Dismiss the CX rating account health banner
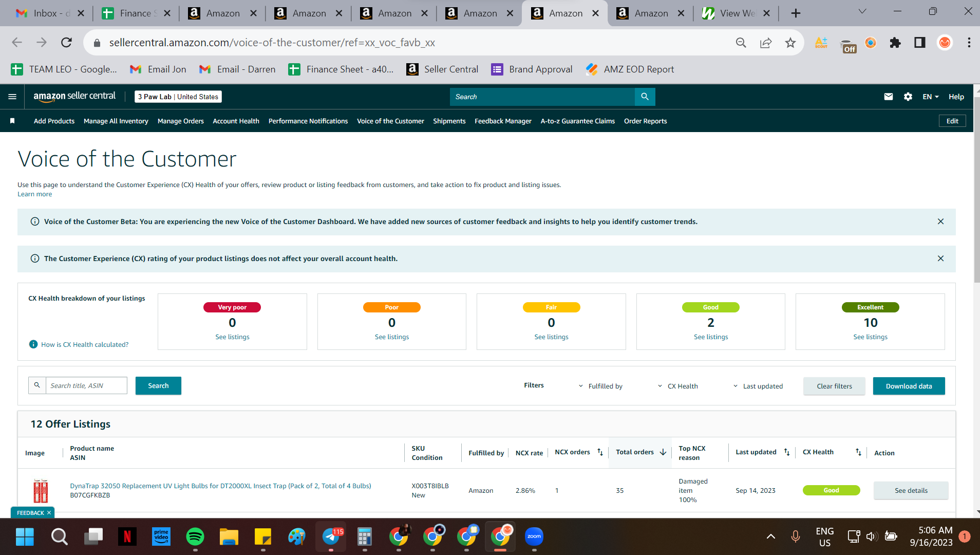The width and height of the screenshot is (980, 555). point(940,258)
